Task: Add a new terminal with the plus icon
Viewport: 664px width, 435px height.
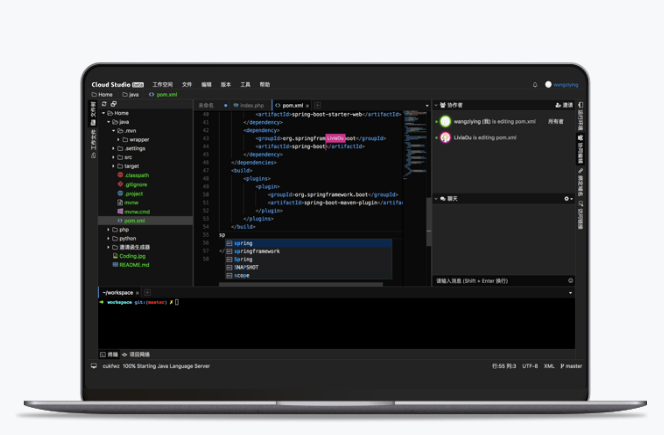Action: (x=147, y=292)
